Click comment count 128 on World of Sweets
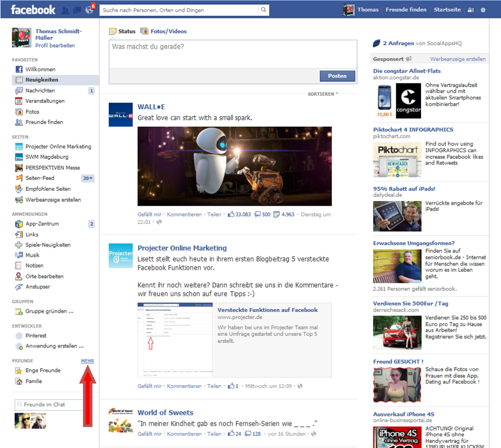This screenshot has height=448, width=501. coord(253,434)
